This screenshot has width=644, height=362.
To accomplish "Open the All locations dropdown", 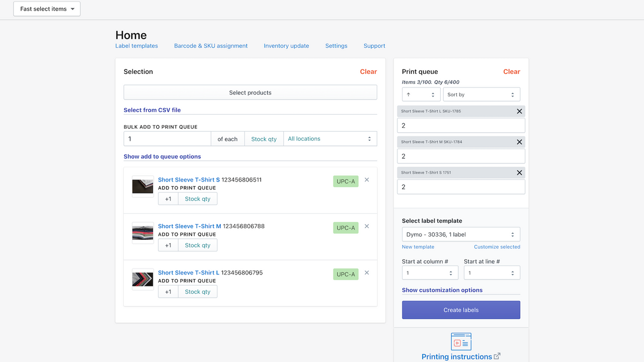I will click(x=330, y=139).
